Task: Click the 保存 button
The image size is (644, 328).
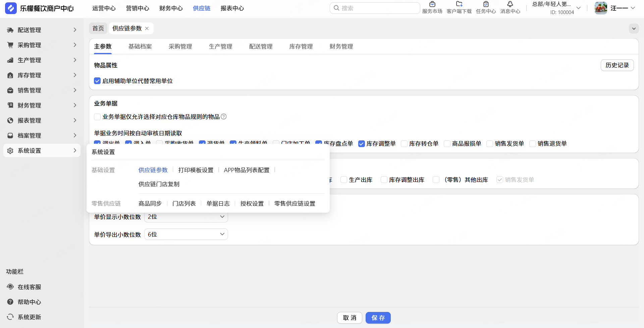Action: point(378,318)
